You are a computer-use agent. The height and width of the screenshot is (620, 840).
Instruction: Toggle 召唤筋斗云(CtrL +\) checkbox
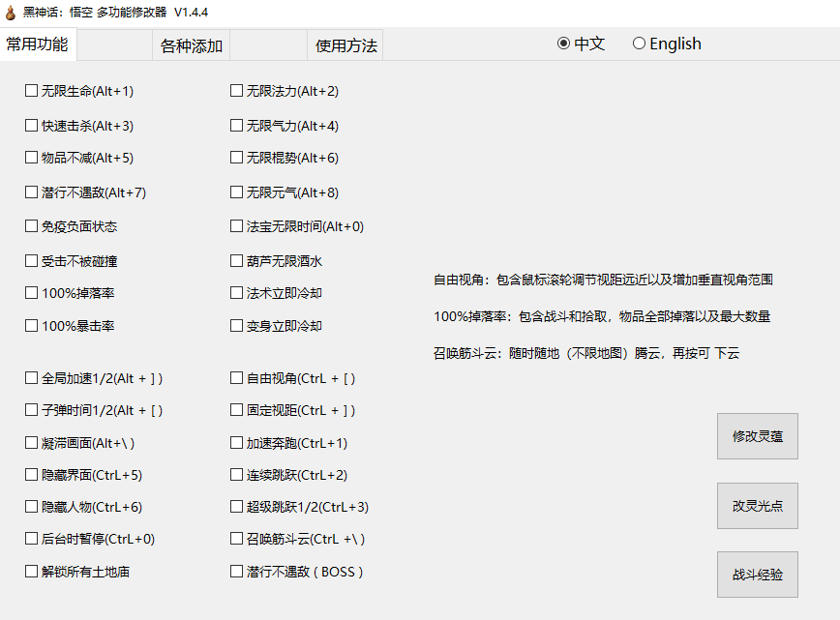[236, 539]
